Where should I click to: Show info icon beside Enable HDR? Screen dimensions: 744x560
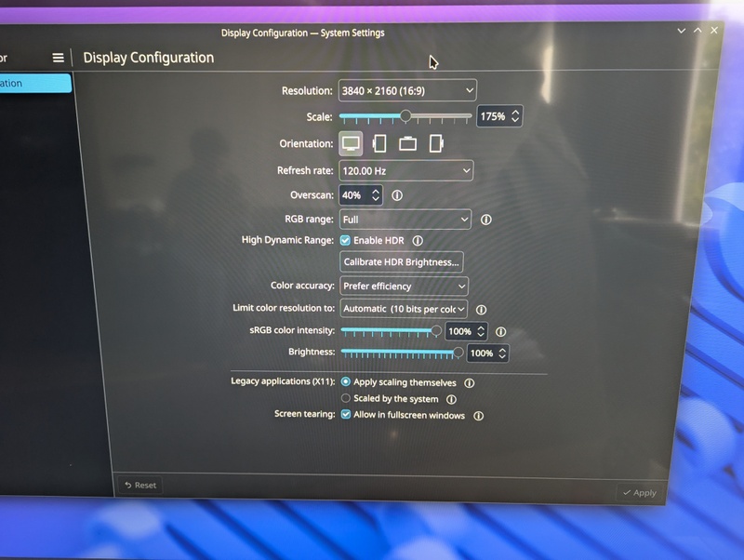(418, 241)
